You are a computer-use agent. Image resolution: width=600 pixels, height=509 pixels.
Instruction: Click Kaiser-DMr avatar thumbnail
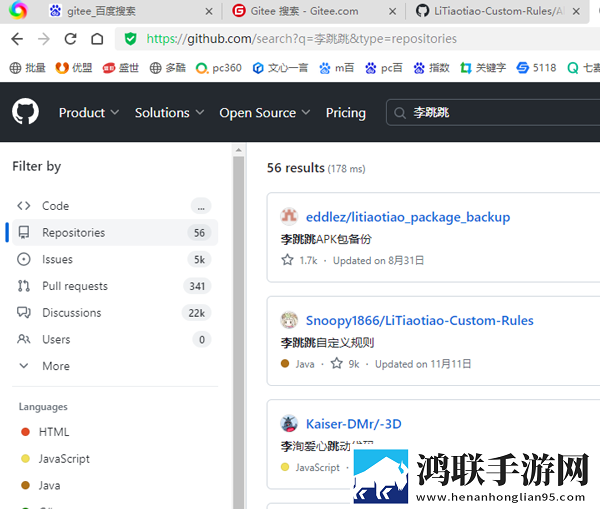(x=289, y=424)
